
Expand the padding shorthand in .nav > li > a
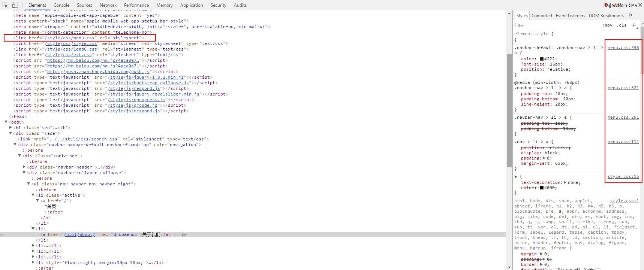(x=544, y=158)
